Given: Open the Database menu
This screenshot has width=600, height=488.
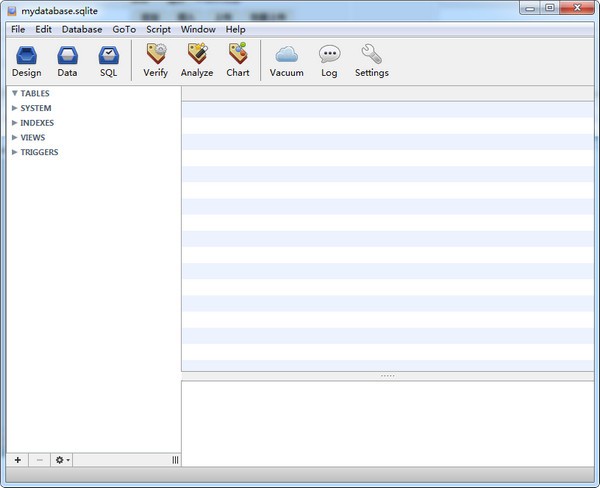Looking at the screenshot, I should click(x=82, y=29).
